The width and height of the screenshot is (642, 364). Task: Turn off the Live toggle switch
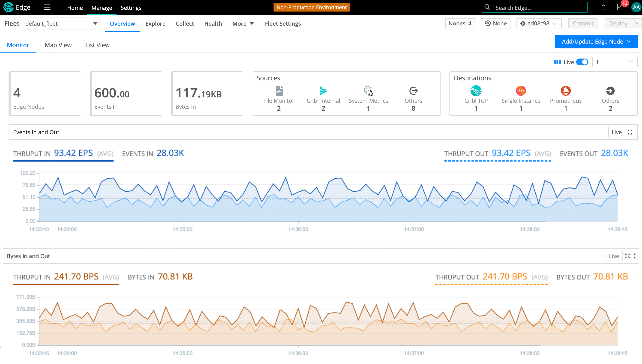(x=582, y=62)
